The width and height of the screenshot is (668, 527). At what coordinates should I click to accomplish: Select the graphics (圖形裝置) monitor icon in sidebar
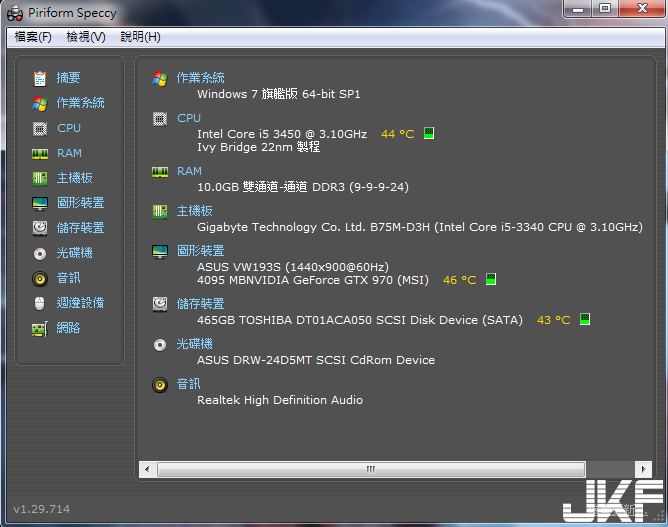click(x=40, y=203)
